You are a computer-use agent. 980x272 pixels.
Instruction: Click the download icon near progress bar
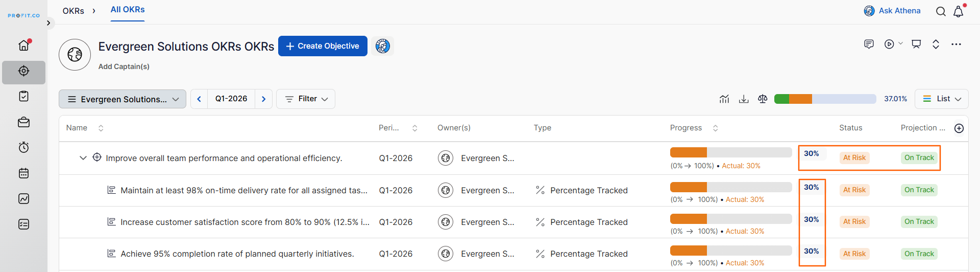(x=744, y=99)
